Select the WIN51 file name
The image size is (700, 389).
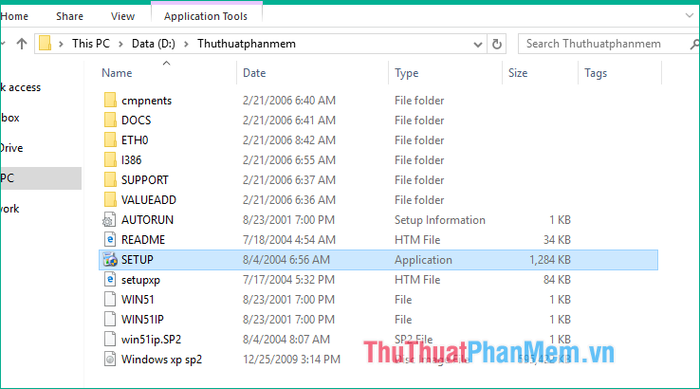coord(138,300)
